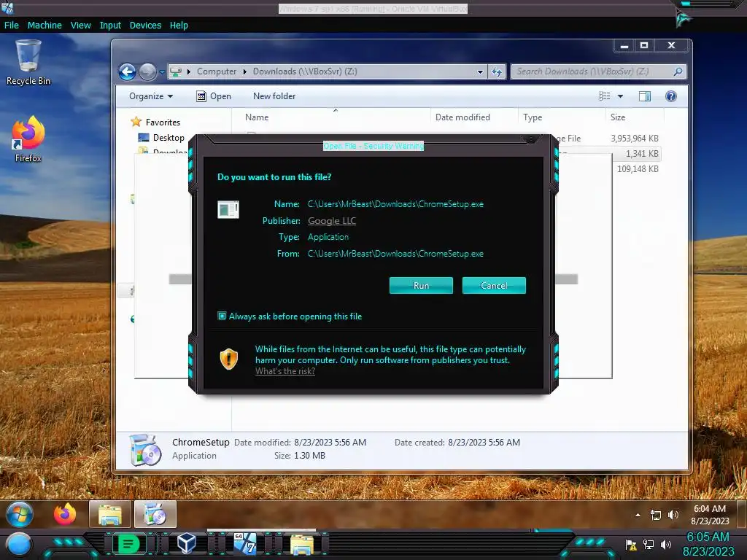Open recent pages dropdown beside nav arrows

162,72
